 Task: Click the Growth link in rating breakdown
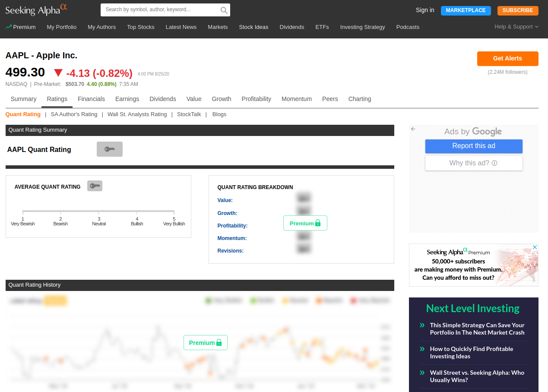point(227,213)
